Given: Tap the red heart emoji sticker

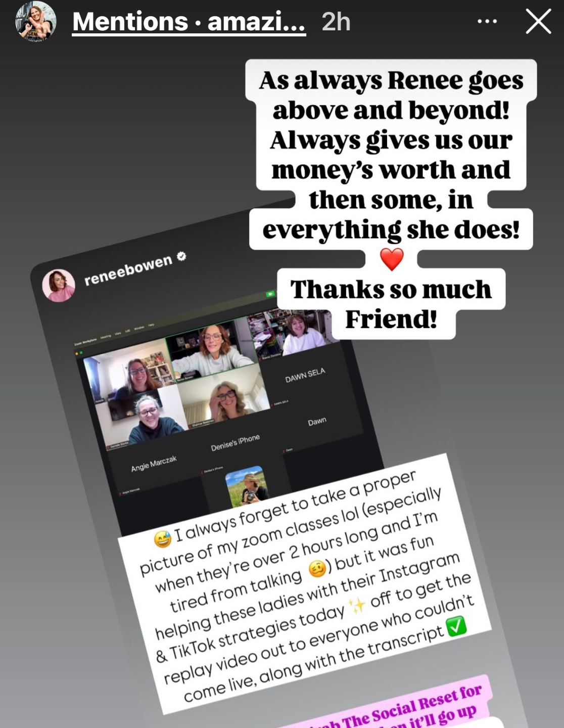Looking at the screenshot, I should pos(392,259).
